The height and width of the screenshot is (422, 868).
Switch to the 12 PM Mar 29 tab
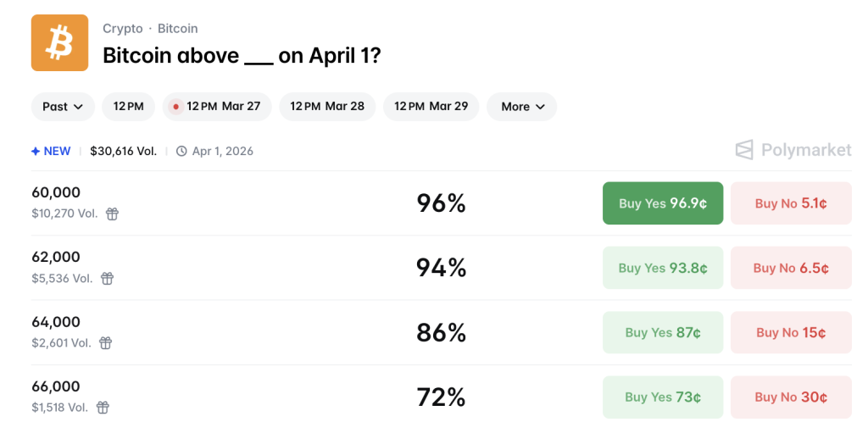click(x=431, y=107)
